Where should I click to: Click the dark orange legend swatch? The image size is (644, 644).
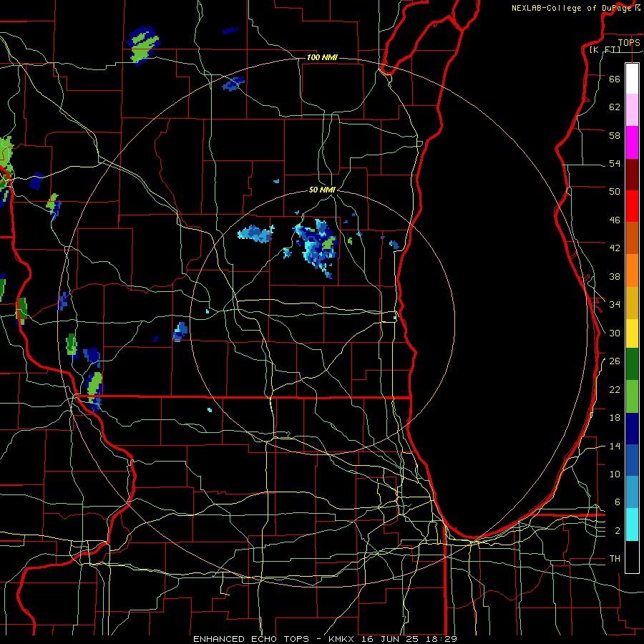[632, 238]
